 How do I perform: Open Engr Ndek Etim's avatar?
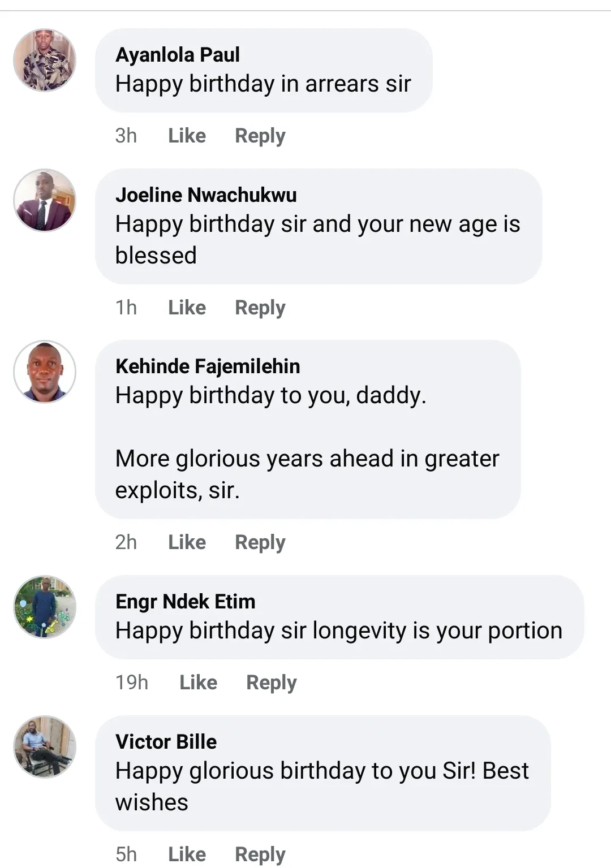click(x=45, y=607)
